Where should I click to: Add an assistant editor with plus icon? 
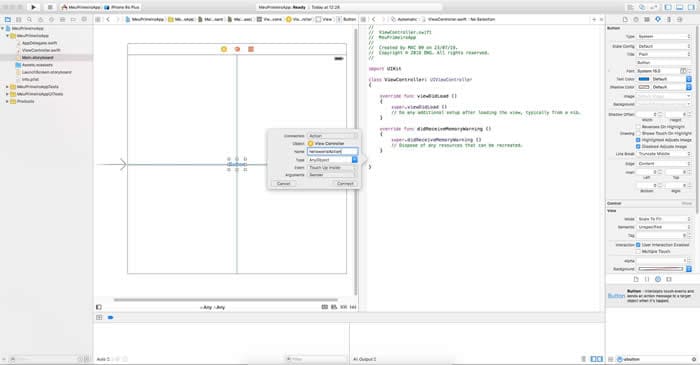(594, 20)
